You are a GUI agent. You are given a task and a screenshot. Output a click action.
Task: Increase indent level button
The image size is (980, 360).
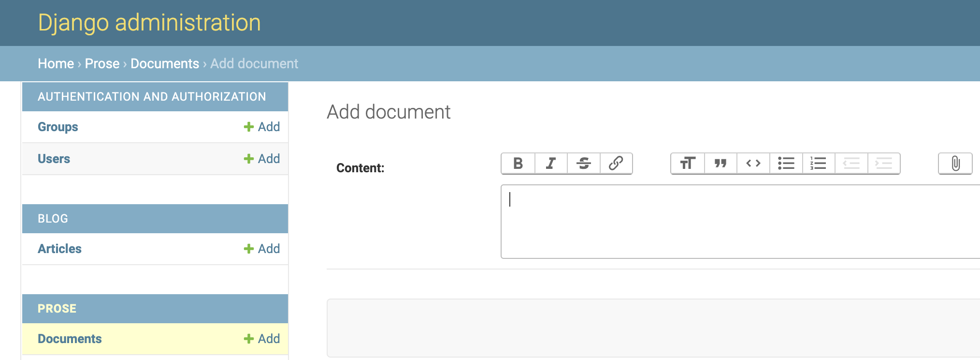click(x=884, y=164)
